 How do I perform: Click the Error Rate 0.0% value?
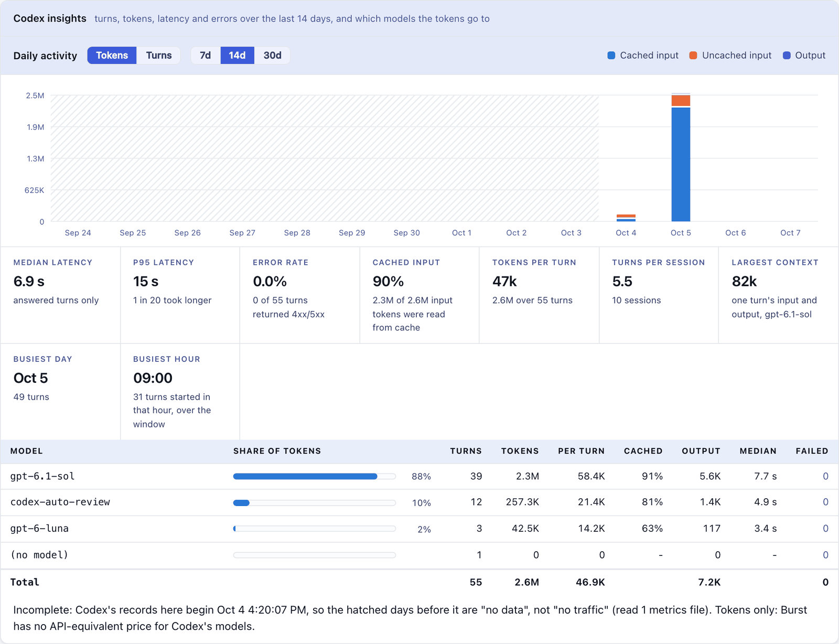pyautogui.click(x=270, y=282)
